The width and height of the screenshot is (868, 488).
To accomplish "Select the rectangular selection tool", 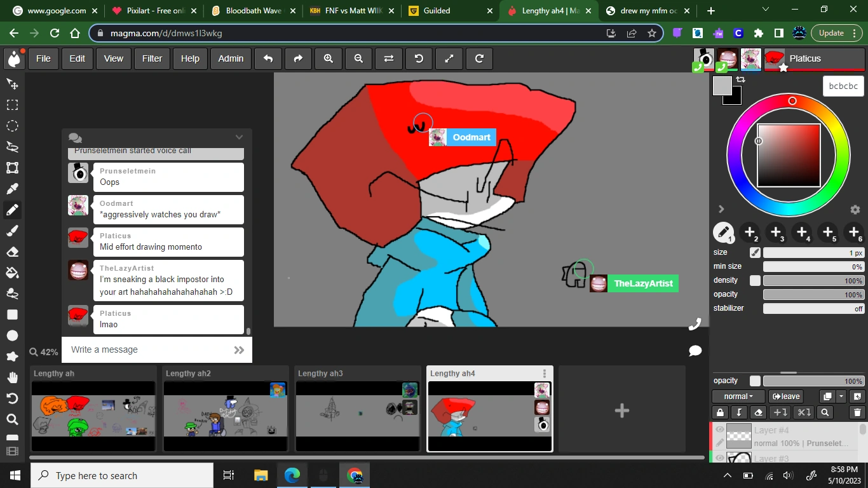I will pyautogui.click(x=12, y=105).
